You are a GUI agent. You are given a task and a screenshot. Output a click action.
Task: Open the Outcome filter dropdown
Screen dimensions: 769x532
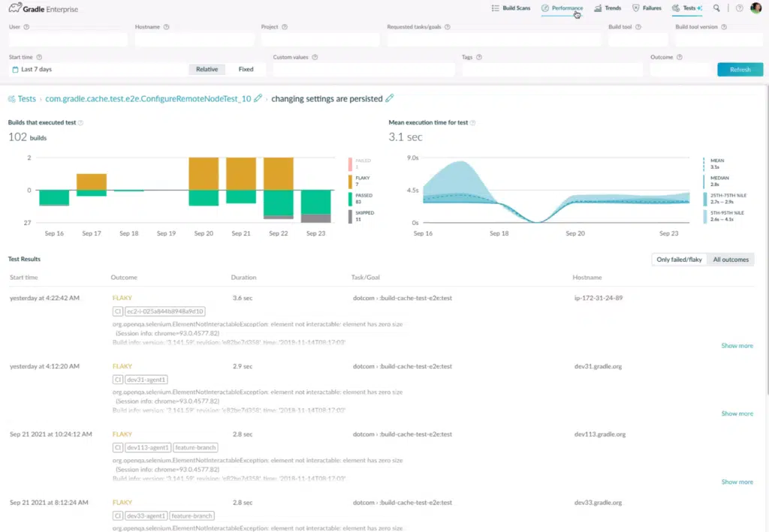pos(680,70)
